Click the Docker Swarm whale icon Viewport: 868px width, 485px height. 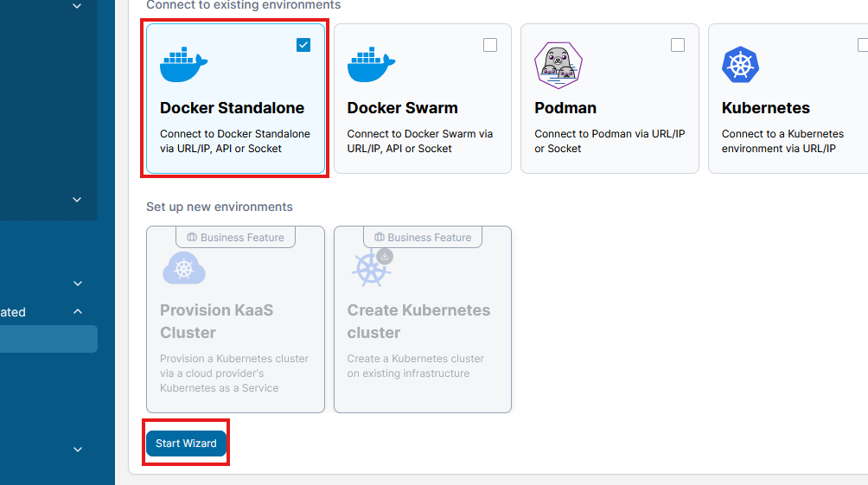371,65
